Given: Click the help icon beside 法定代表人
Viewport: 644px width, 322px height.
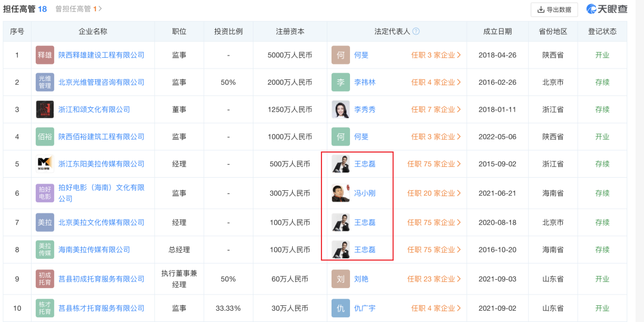Looking at the screenshot, I should (416, 32).
